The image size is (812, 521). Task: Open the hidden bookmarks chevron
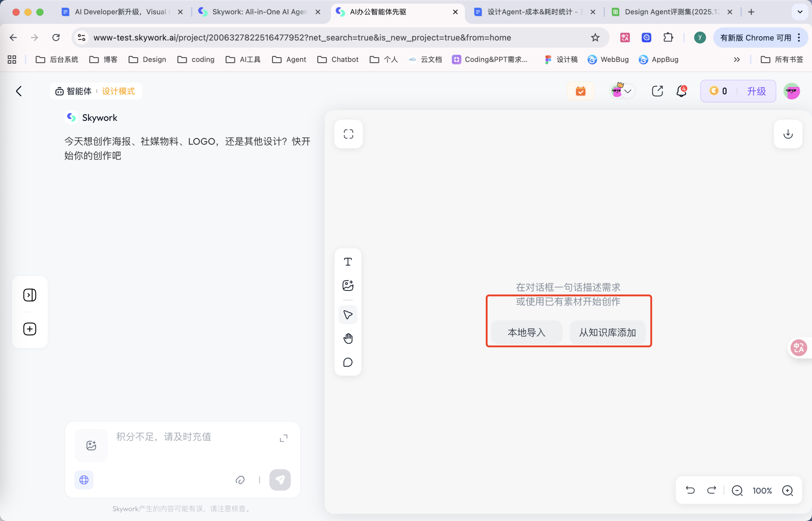[737, 60]
